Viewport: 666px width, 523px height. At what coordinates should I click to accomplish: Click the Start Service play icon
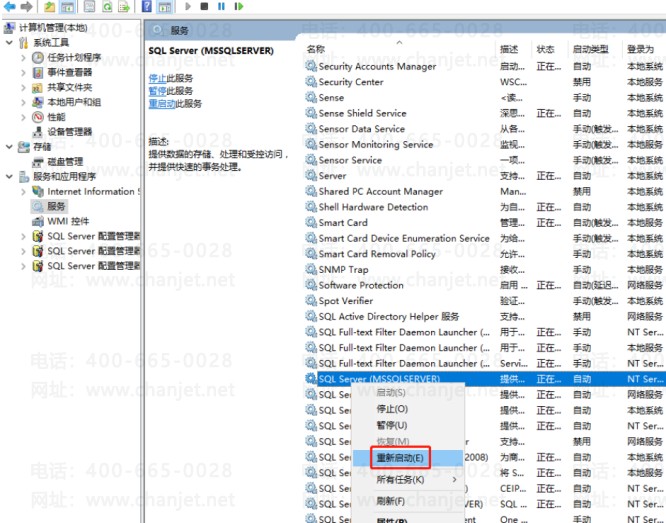[x=188, y=6]
